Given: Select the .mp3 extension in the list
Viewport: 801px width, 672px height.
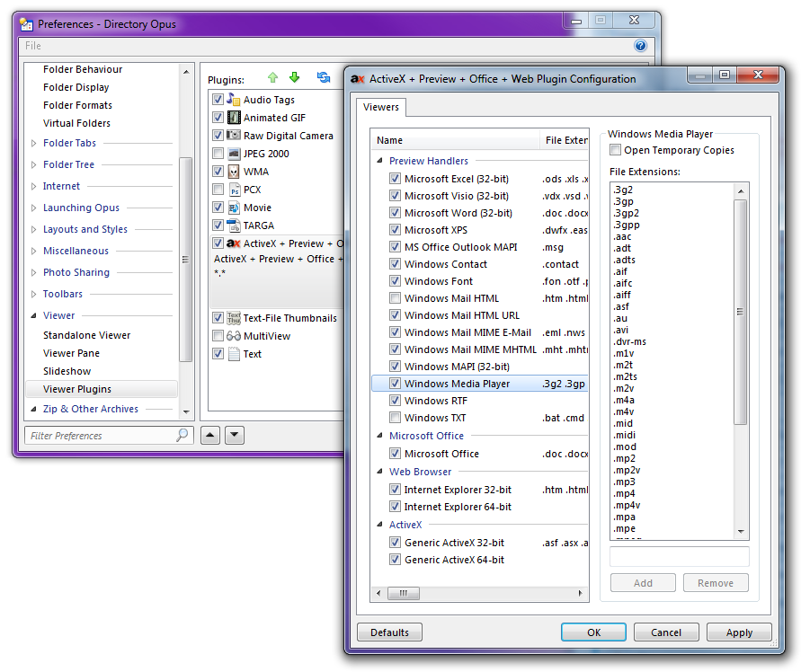Looking at the screenshot, I should tap(624, 482).
